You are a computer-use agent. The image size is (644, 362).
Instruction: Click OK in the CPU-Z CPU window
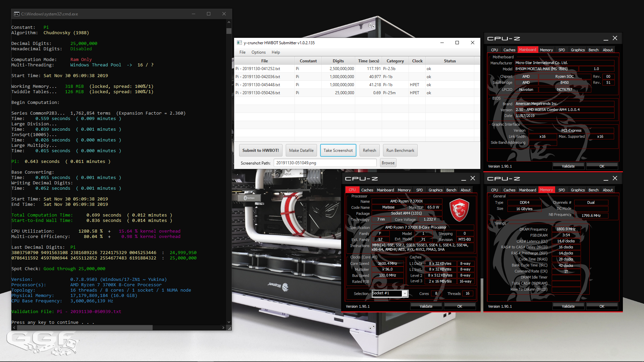coord(460,306)
